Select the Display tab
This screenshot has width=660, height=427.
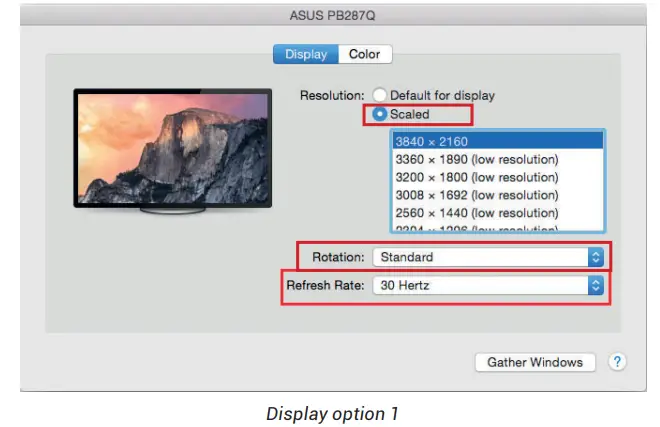[305, 55]
